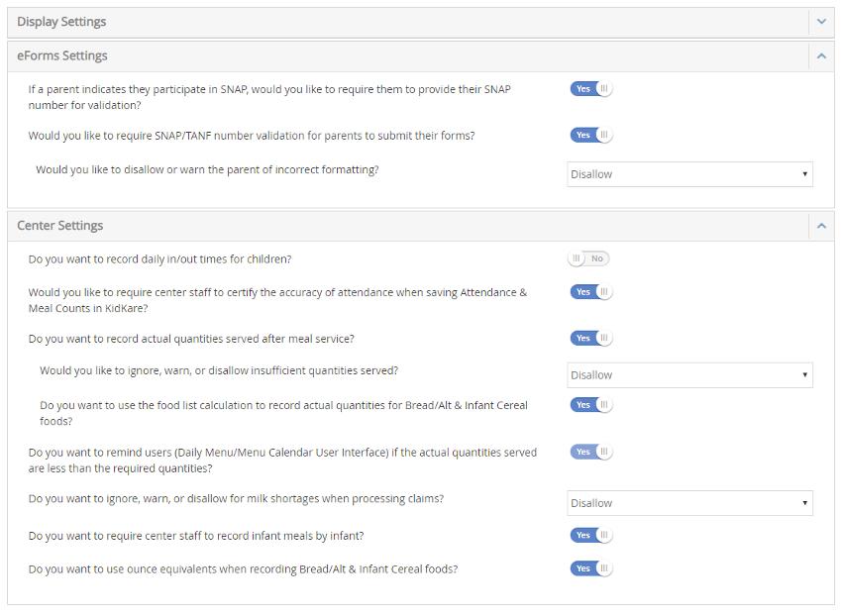Open insufficient quantities served dropdown
Screen dimensions: 842x616
click(x=689, y=375)
